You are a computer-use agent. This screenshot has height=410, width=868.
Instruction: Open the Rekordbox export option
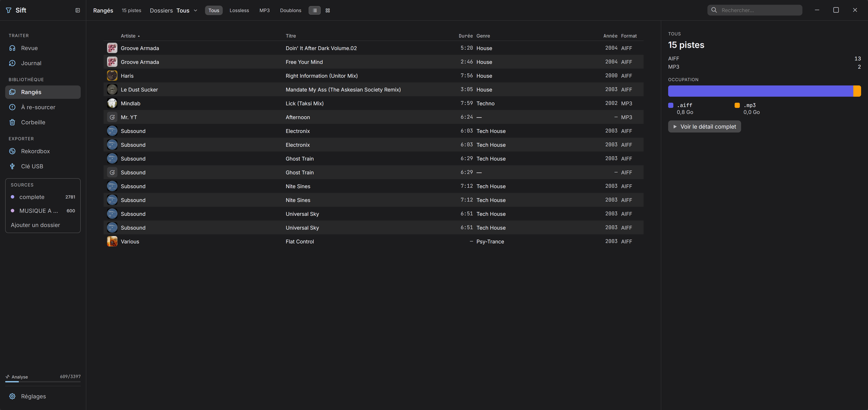[x=43, y=151]
